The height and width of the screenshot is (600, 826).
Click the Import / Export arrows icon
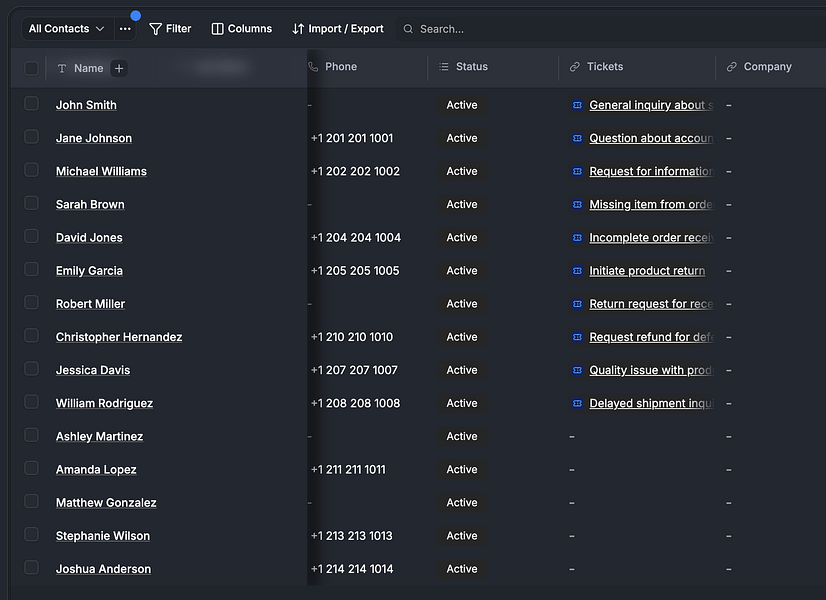click(x=298, y=29)
